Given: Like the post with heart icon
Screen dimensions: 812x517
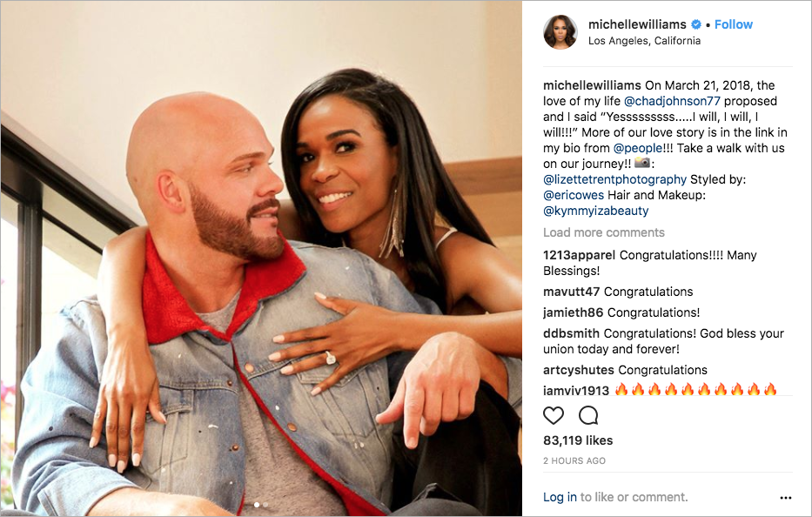Looking at the screenshot, I should (553, 415).
